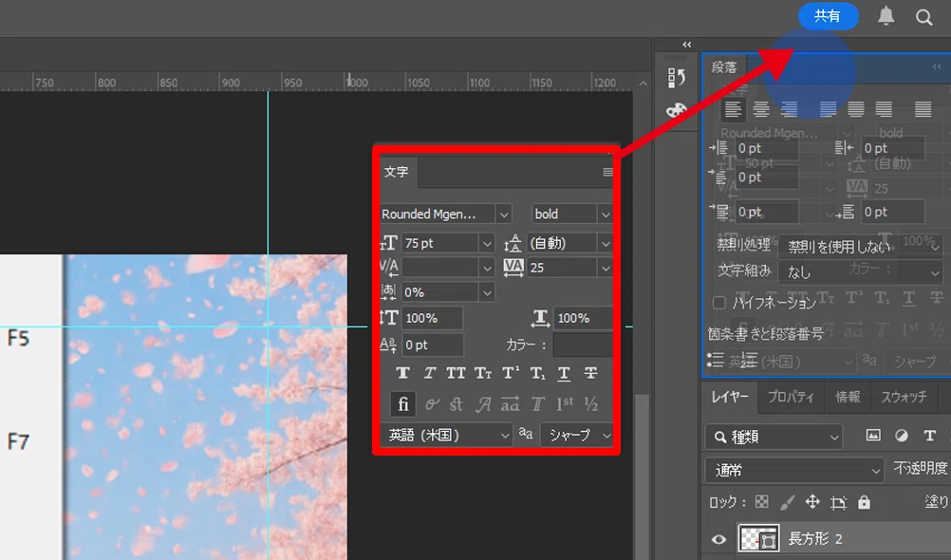
Task: Toggle strikethrough text style
Action: click(x=590, y=373)
